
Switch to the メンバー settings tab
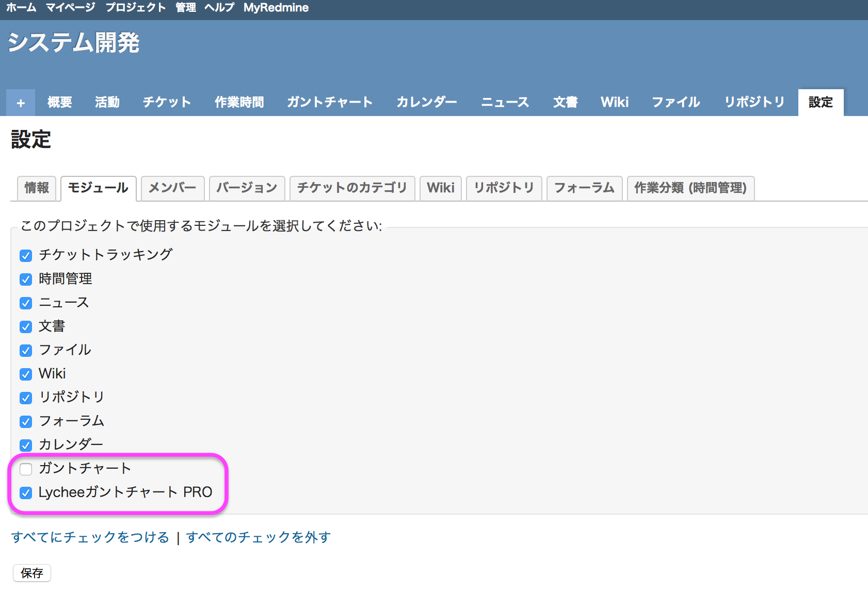[x=172, y=188]
